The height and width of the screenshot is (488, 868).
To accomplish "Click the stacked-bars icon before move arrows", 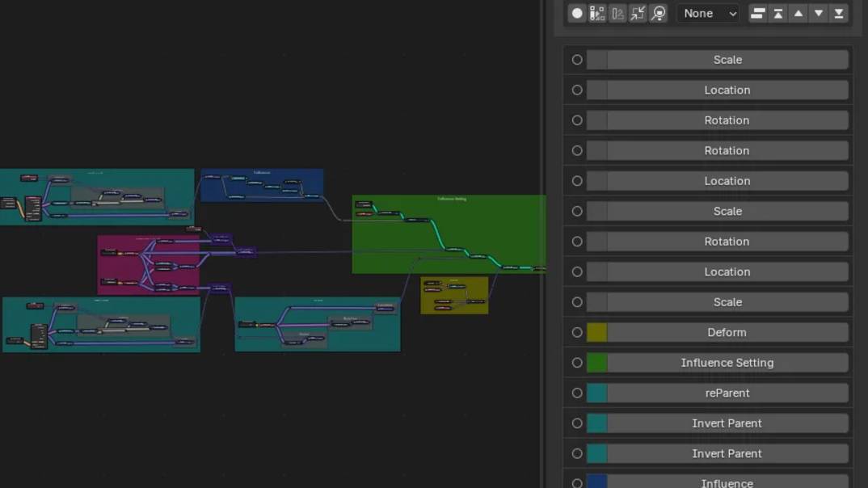I will tap(757, 13).
